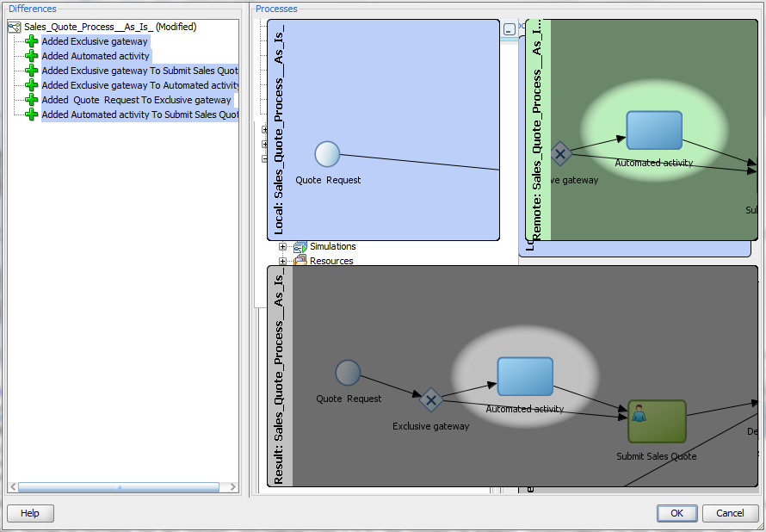Image resolution: width=766 pixels, height=532 pixels.
Task: Select the Sales_Quote_Process__As_Is_ (Modified) root node
Action: (x=110, y=27)
